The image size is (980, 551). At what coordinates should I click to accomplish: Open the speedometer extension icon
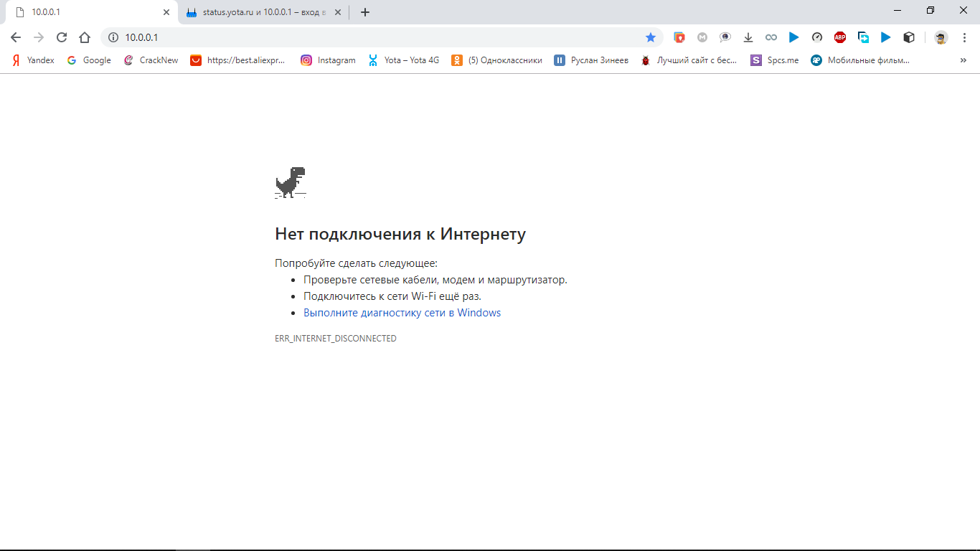(817, 37)
